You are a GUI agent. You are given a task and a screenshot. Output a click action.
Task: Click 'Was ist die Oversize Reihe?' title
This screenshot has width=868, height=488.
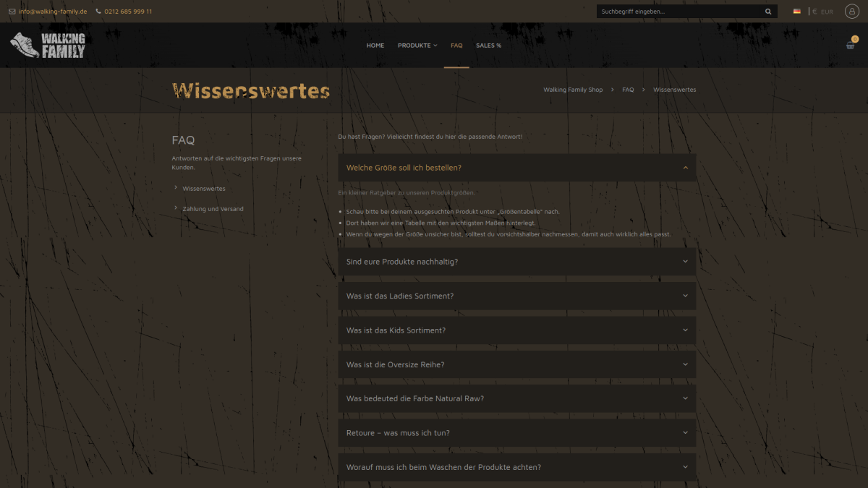point(396,364)
